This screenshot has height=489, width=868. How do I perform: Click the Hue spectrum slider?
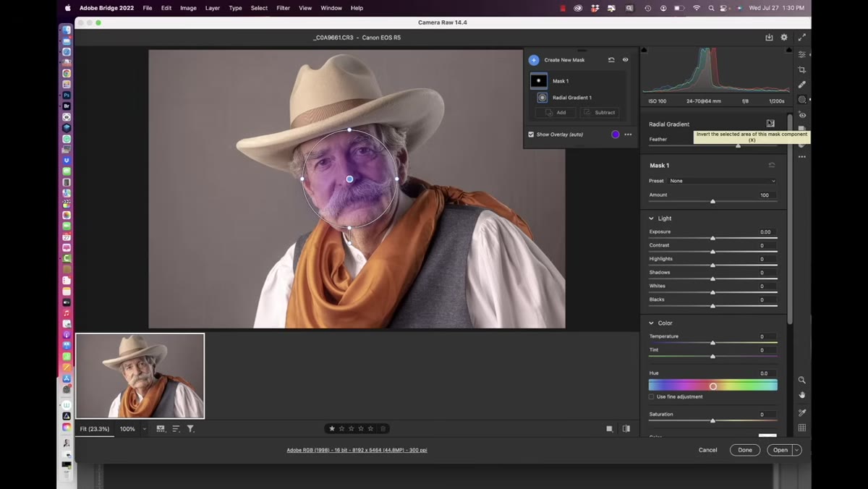click(713, 386)
